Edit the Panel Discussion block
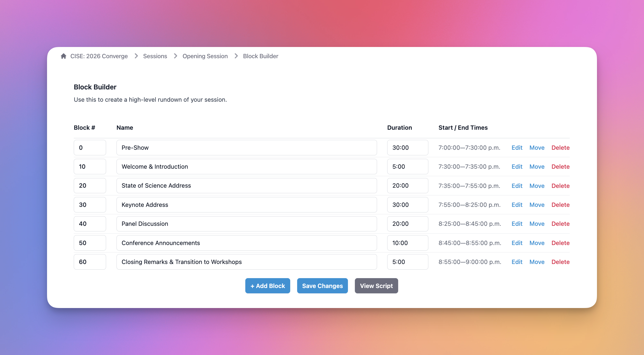 517,224
